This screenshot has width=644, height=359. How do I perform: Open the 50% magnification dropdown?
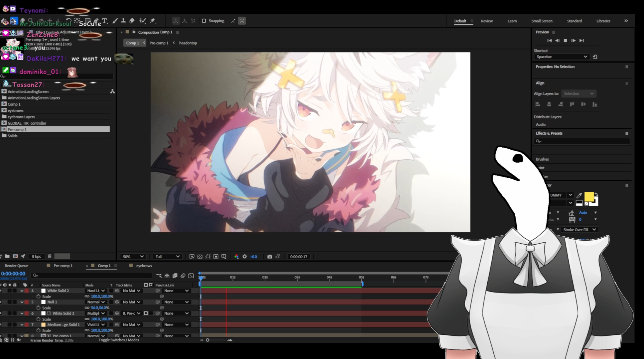[x=133, y=257]
